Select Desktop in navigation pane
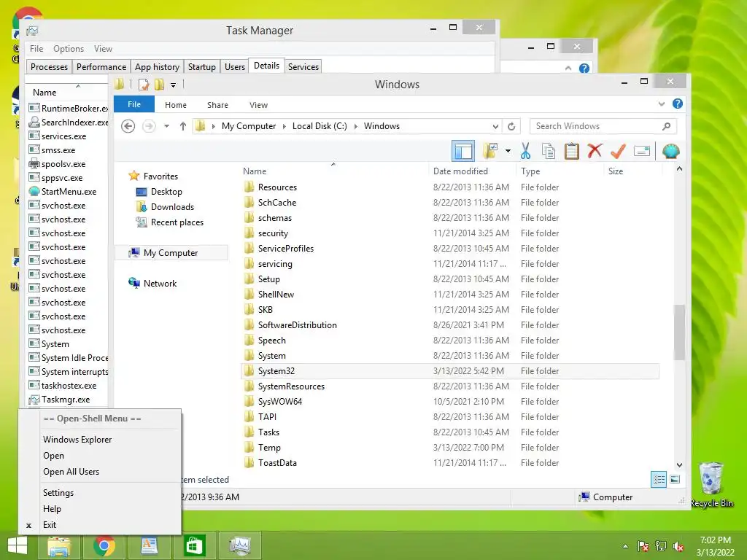747x560 pixels. point(166,192)
